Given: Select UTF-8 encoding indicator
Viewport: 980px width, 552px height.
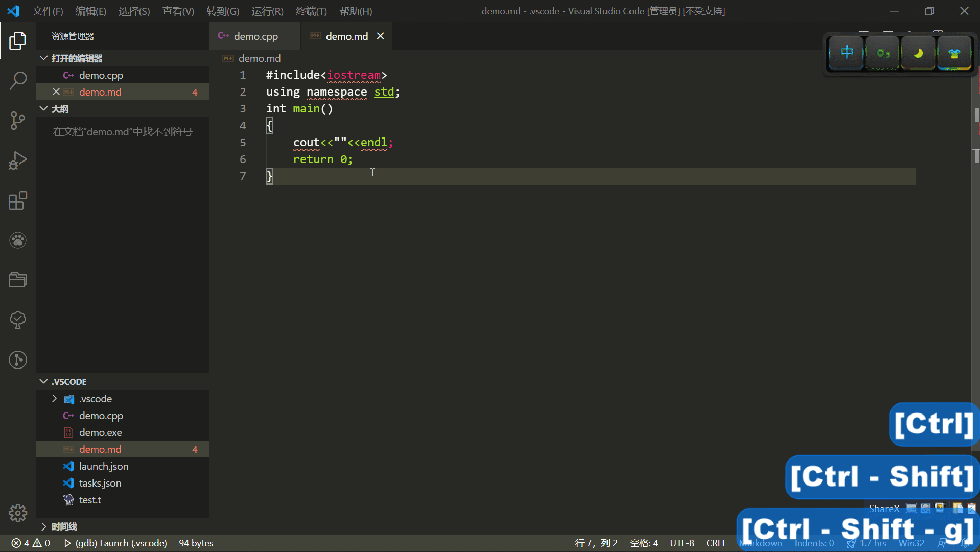Looking at the screenshot, I should pyautogui.click(x=682, y=543).
